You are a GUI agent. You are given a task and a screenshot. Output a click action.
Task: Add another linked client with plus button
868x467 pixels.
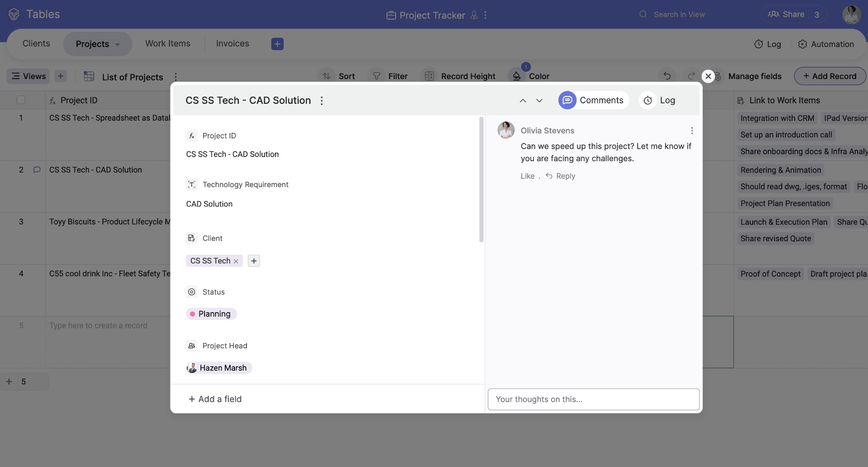point(254,261)
